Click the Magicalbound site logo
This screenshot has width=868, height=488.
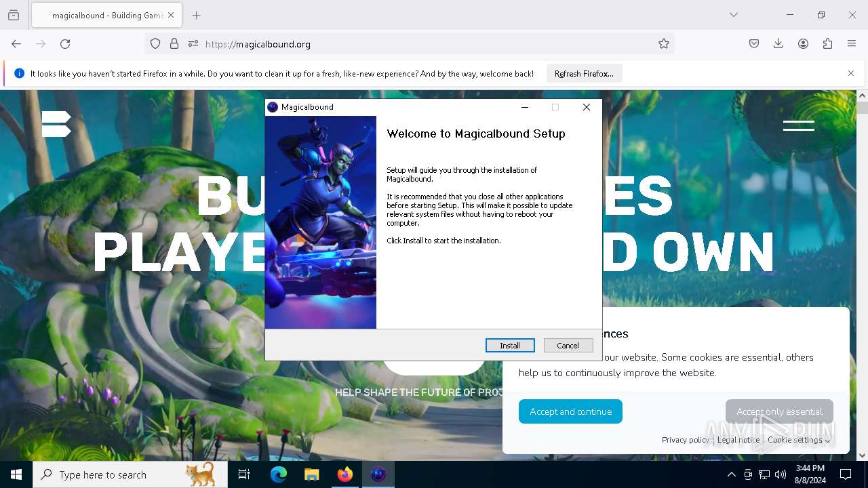pos(56,124)
